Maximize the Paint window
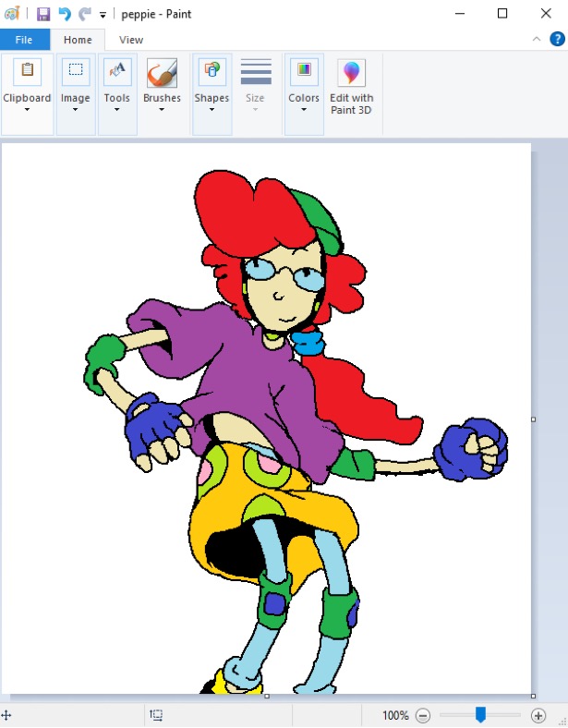Image resolution: width=568 pixels, height=728 pixels. click(x=502, y=14)
